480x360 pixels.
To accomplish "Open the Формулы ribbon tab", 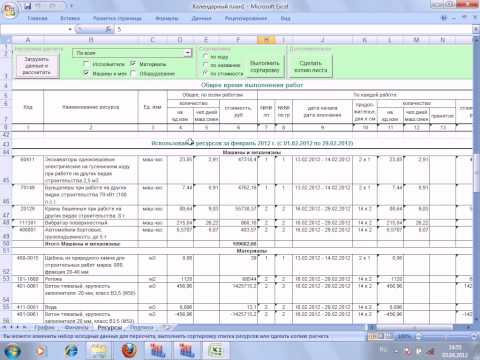I will [x=167, y=18].
